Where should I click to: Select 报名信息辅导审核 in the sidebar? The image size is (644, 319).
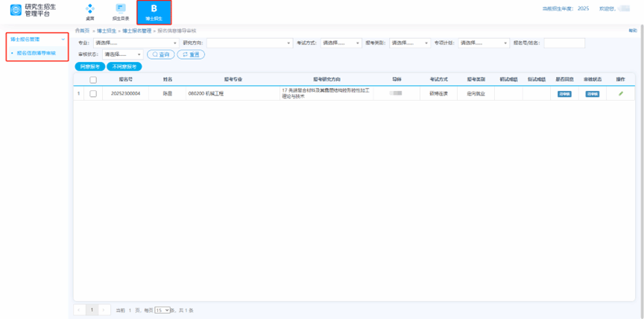click(37, 53)
